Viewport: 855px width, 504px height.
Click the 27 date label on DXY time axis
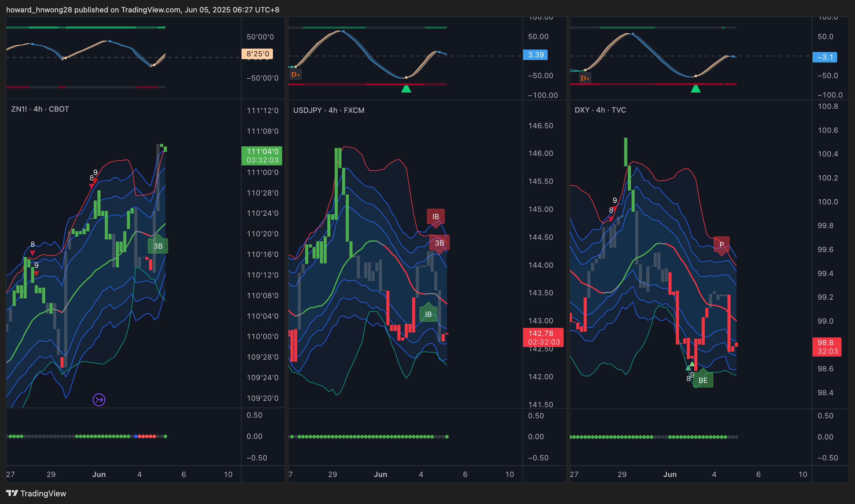click(574, 474)
